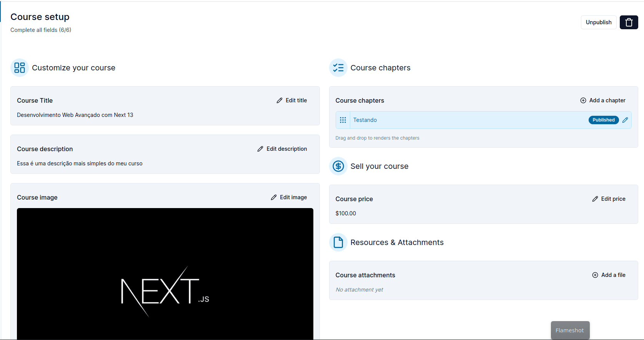This screenshot has width=644, height=340.
Task: Click Edit description button
Action: (x=282, y=149)
